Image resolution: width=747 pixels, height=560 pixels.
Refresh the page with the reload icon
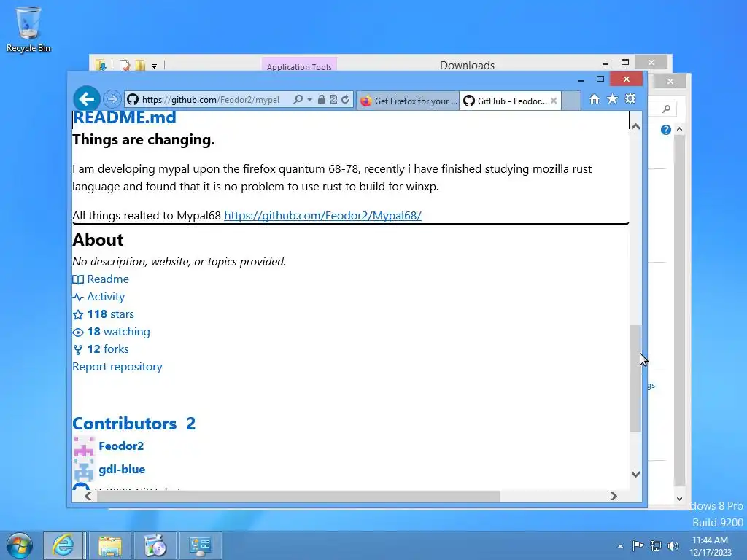tap(345, 99)
